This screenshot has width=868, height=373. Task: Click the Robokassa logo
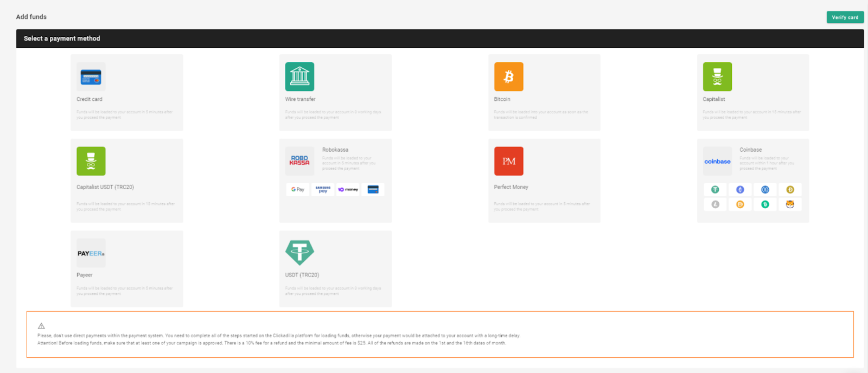(x=299, y=161)
